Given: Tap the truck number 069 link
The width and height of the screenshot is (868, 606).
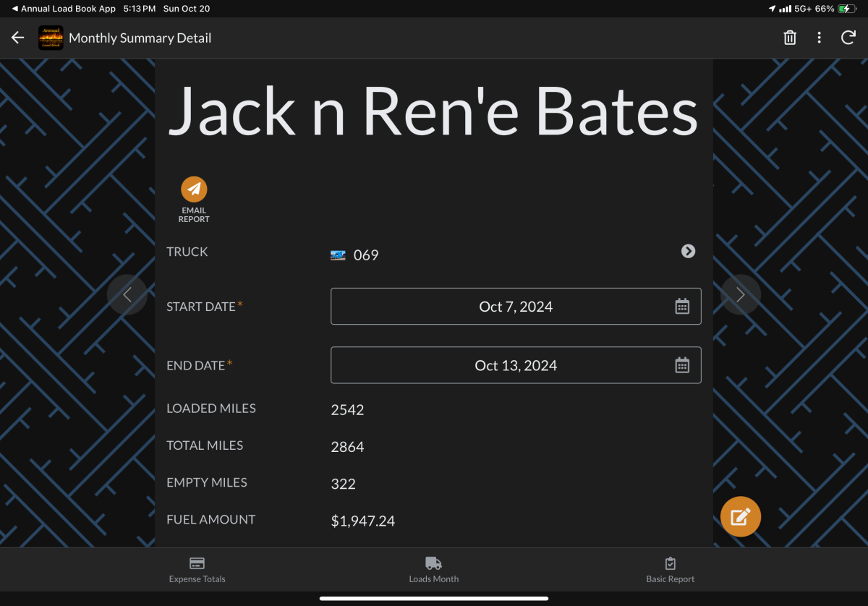Looking at the screenshot, I should click(366, 255).
